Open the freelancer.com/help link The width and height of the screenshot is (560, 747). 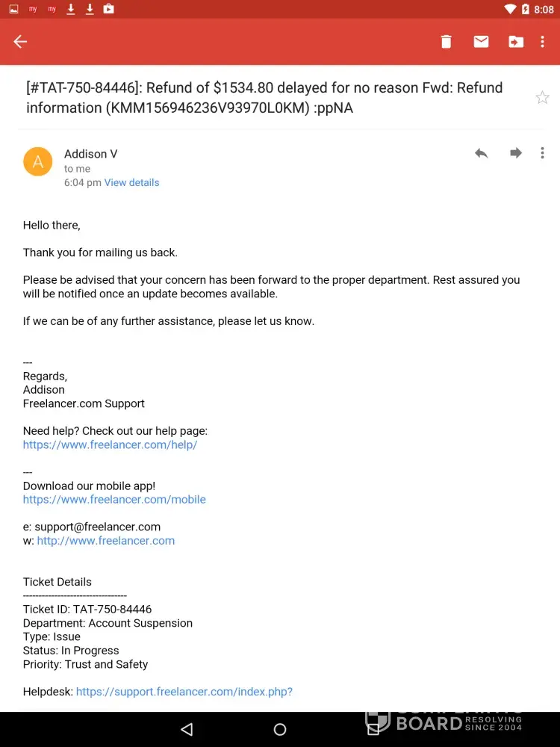point(110,444)
